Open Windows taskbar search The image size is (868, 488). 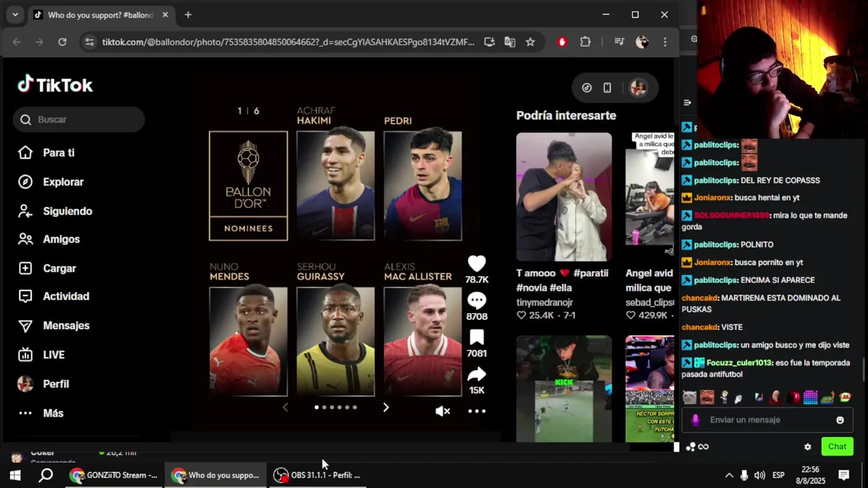point(45,475)
